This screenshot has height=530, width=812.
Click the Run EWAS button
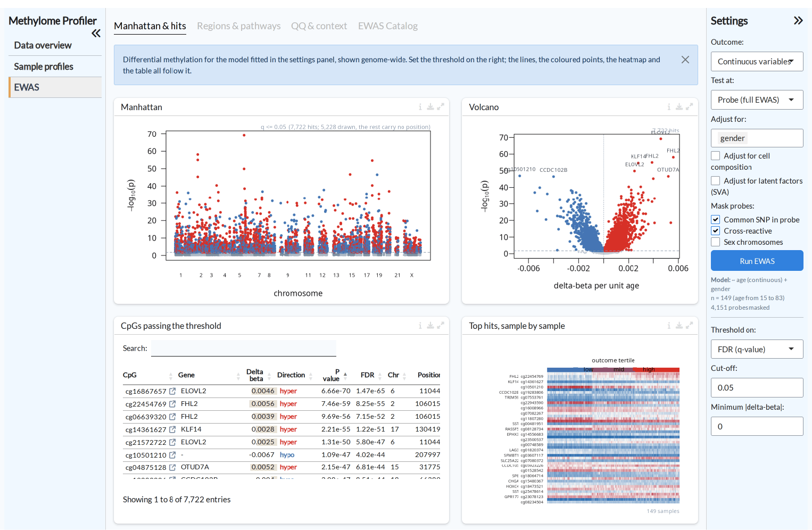757,261
